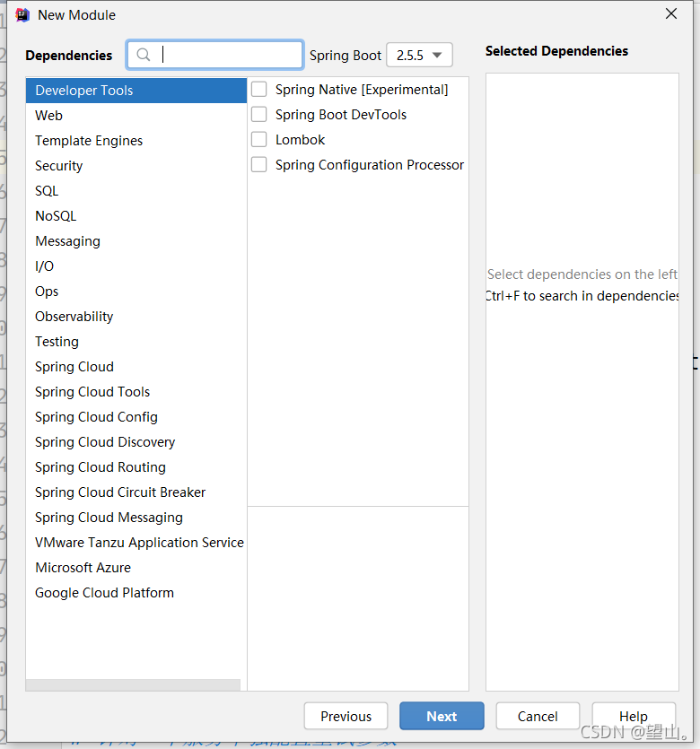Open Help for this dialog
Screen dimensions: 700x749
tap(634, 716)
